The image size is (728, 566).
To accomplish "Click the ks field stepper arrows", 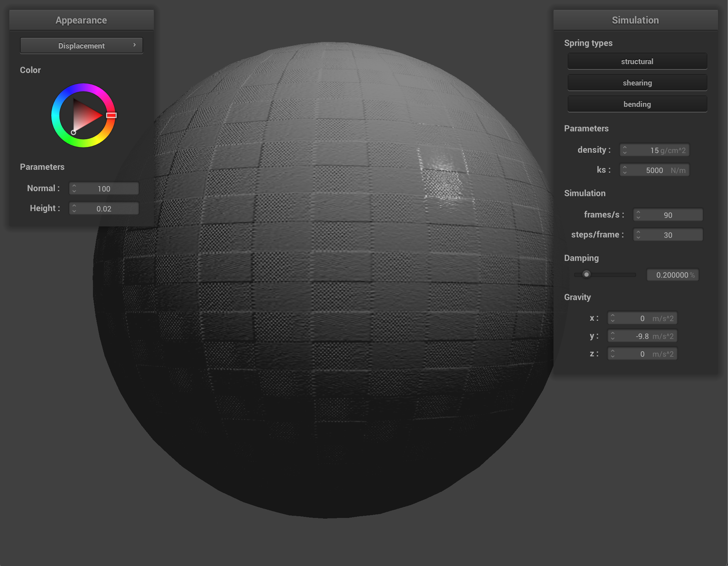I will pyautogui.click(x=625, y=170).
